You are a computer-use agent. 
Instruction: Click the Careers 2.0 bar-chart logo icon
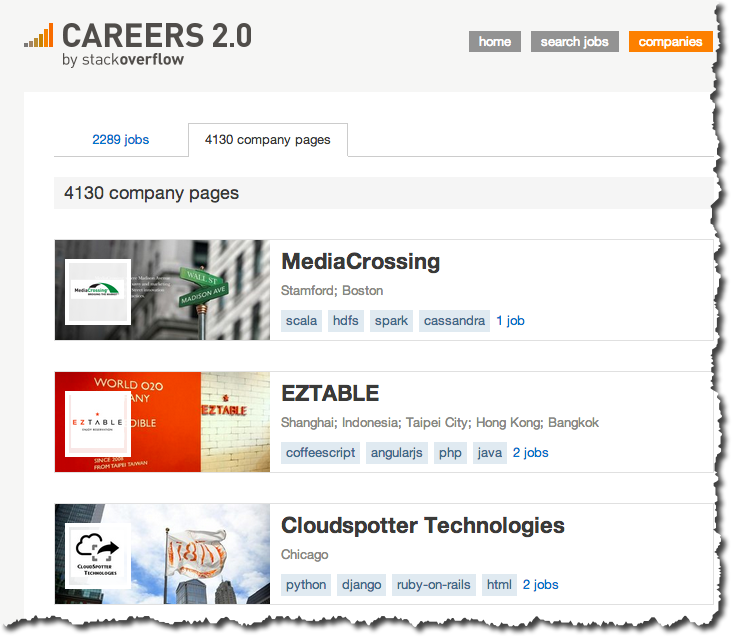coord(39,35)
